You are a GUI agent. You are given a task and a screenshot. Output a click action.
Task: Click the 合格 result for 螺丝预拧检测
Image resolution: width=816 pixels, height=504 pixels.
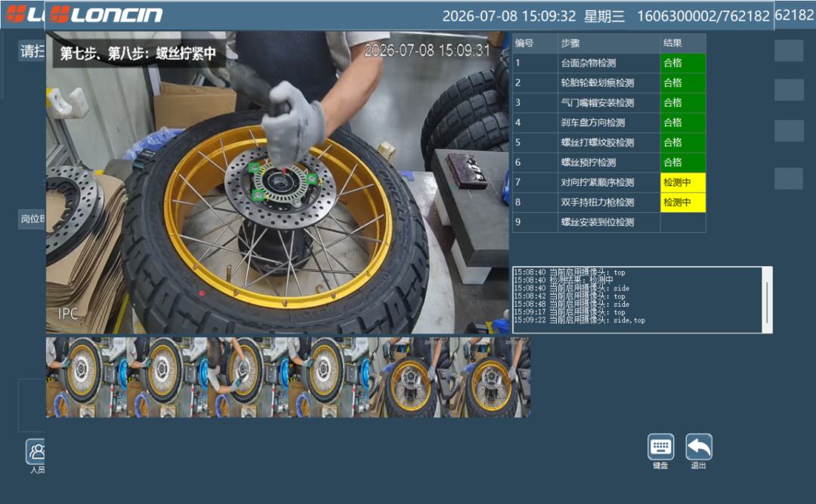pos(683,162)
